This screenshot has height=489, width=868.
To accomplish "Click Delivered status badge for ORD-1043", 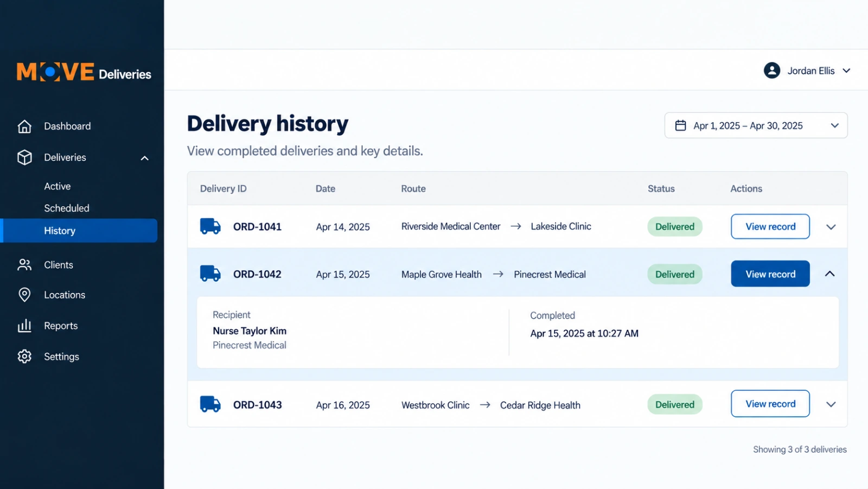I will click(x=675, y=404).
